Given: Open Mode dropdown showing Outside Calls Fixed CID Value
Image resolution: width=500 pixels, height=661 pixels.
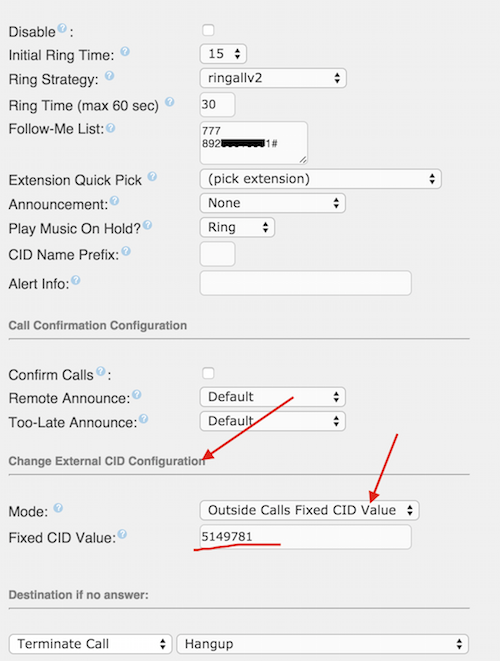Looking at the screenshot, I should click(309, 510).
